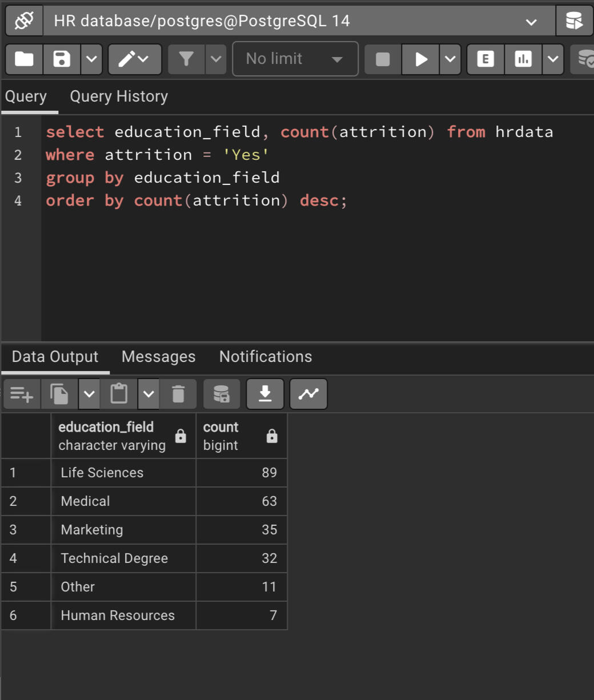Image resolution: width=594 pixels, height=700 pixels.
Task: Click the Explain Analyze chart icon
Action: point(523,59)
